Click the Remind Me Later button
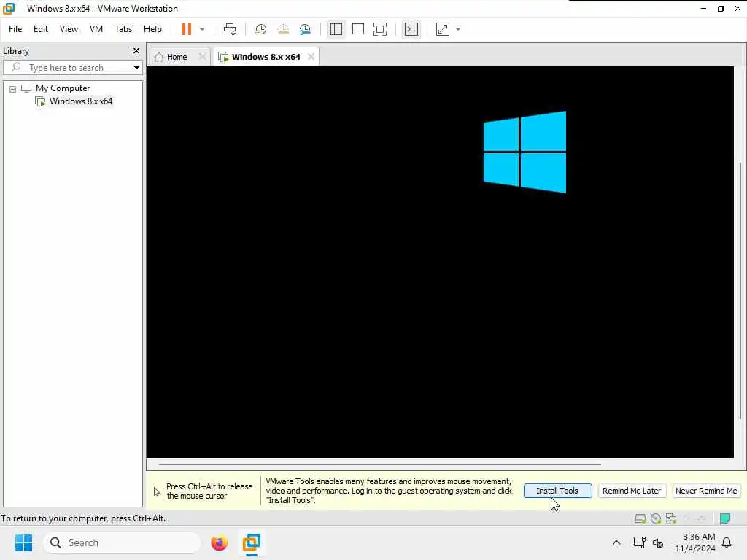 pyautogui.click(x=631, y=491)
